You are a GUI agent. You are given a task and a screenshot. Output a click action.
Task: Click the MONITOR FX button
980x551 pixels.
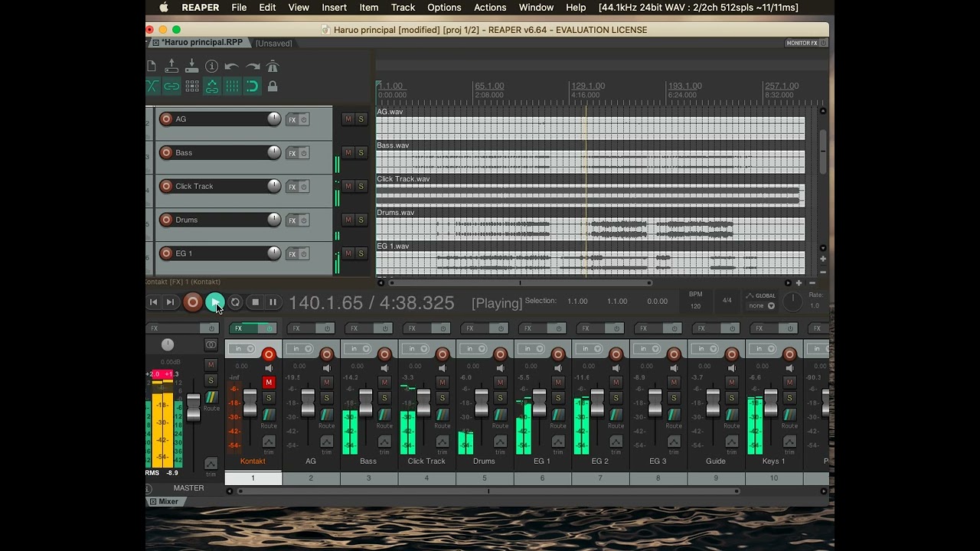point(806,43)
